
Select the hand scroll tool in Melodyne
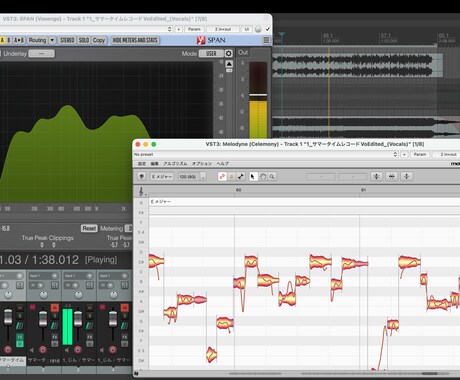tap(263, 176)
